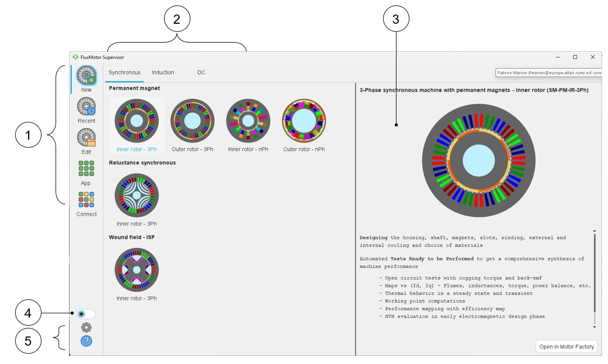The width and height of the screenshot is (608, 364).
Task: Click the large motor preview image
Action: [x=479, y=161]
